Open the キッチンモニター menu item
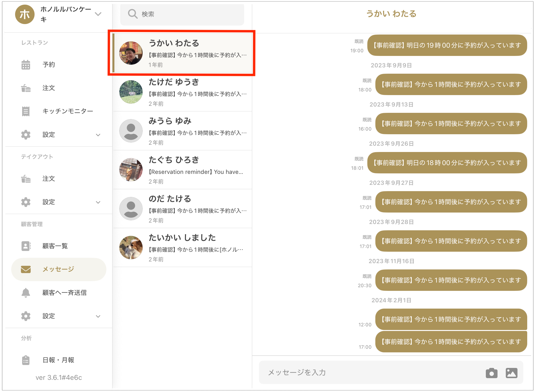The height and width of the screenshot is (392, 535). coord(59,111)
